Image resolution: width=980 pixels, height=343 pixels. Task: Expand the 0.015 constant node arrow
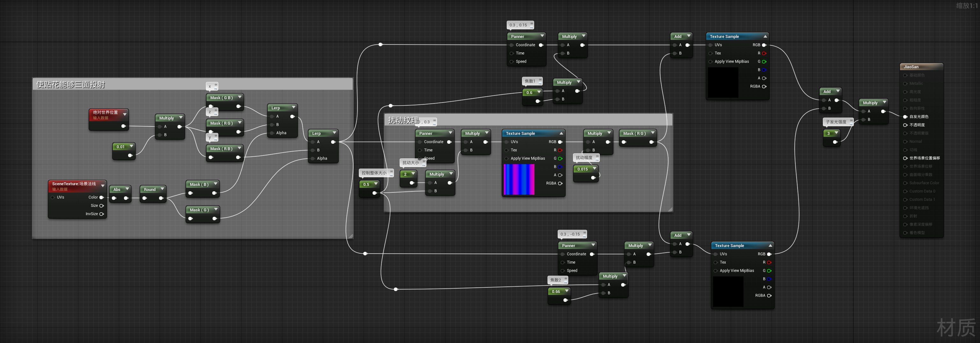click(594, 169)
